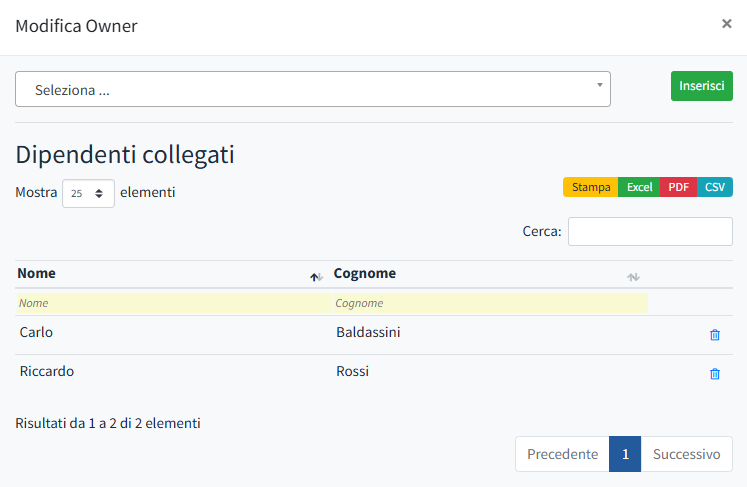
Task: Click the Cognome column filter field
Action: [x=490, y=303]
